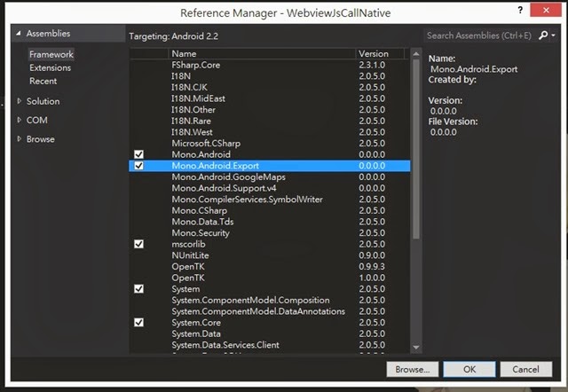Select System.ComponentModel.Composition row
Image resolution: width=568 pixels, height=392 pixels.
point(270,301)
